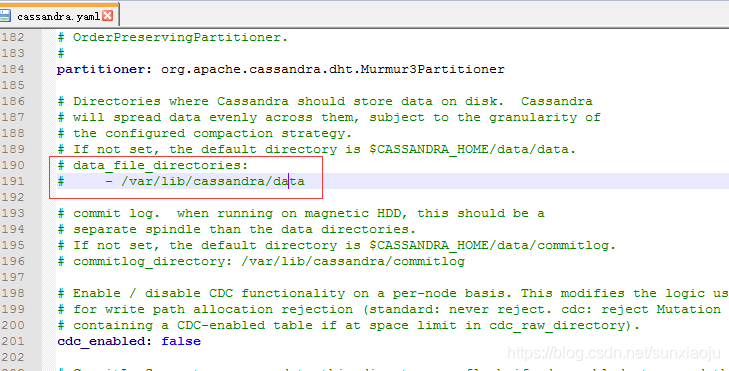Click '# separate spindle than the data' line
The height and width of the screenshot is (371, 729).
[x=236, y=229]
